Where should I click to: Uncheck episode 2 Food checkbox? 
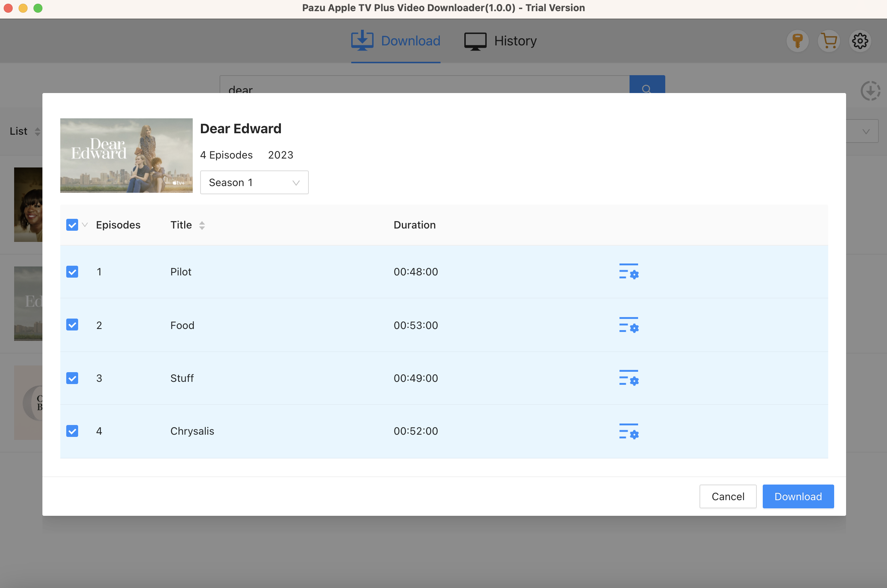(72, 325)
